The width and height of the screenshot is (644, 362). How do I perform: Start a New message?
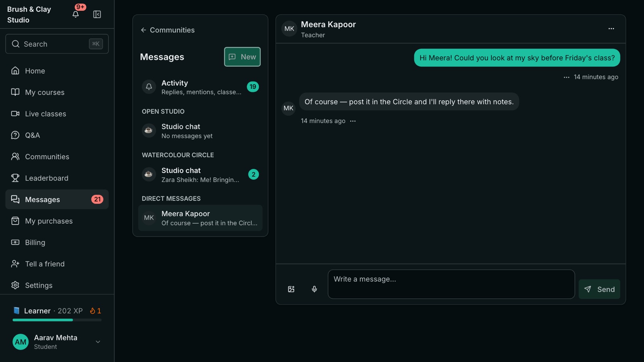click(242, 57)
